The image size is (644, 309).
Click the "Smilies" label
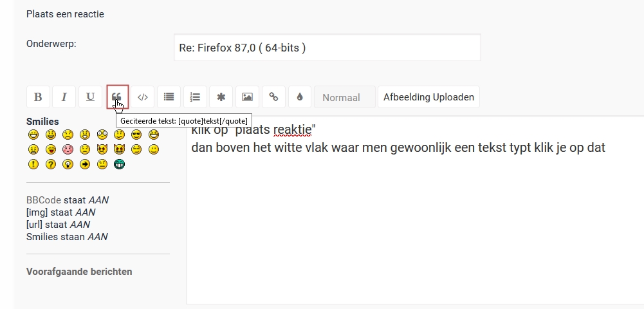42,122
